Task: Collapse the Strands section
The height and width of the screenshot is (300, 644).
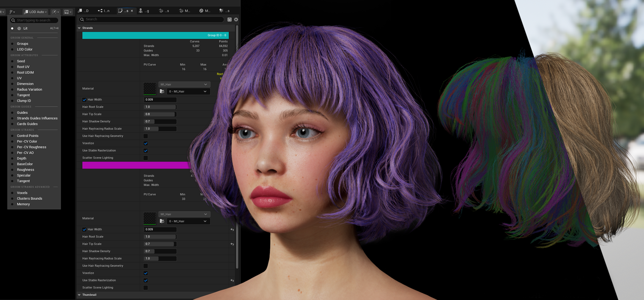Action: click(79, 28)
